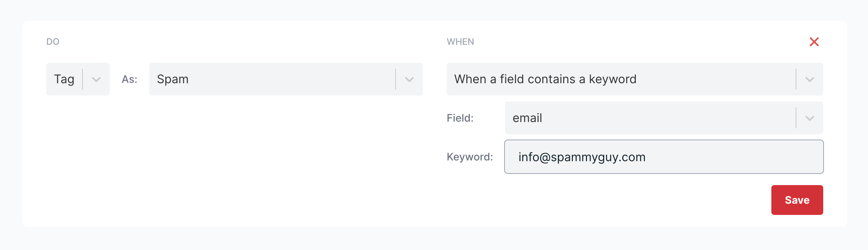Screen dimensions: 868x250
Task: Click the 'info@spammyguy.com' keyword text
Action: click(582, 157)
